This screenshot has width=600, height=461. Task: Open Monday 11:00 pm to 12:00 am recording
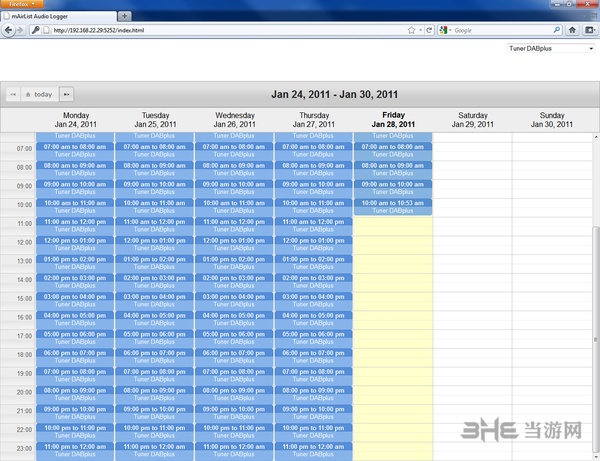pyautogui.click(x=75, y=451)
